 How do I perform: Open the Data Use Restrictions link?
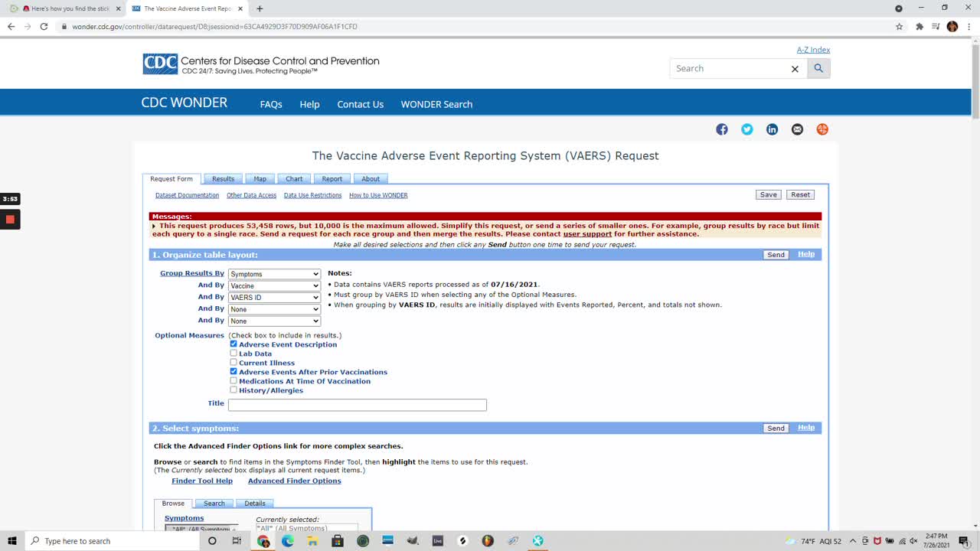[312, 196]
